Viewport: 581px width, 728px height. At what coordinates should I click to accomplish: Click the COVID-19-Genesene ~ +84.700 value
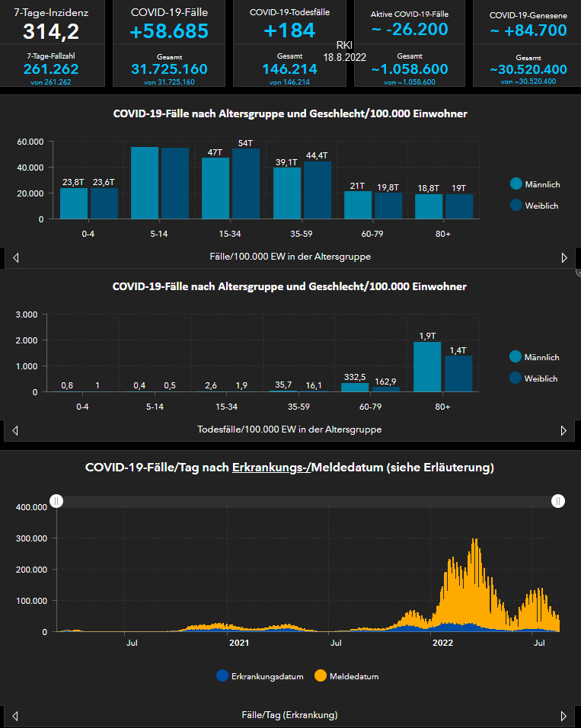(x=528, y=30)
